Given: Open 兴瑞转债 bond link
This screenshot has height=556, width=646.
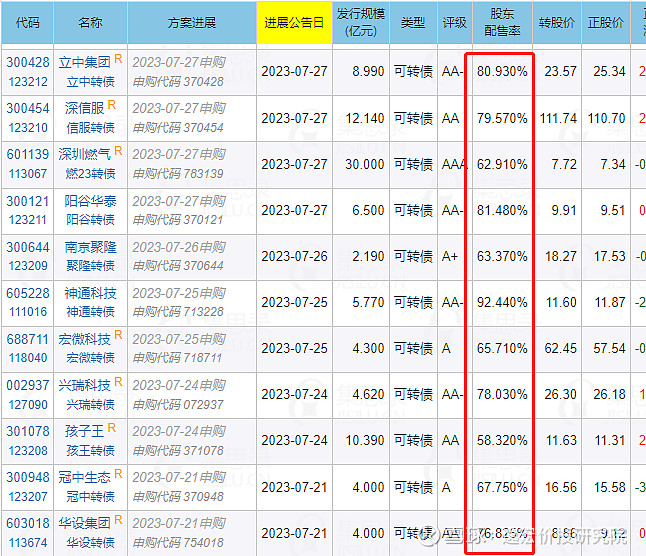Looking at the screenshot, I should pos(90,404).
